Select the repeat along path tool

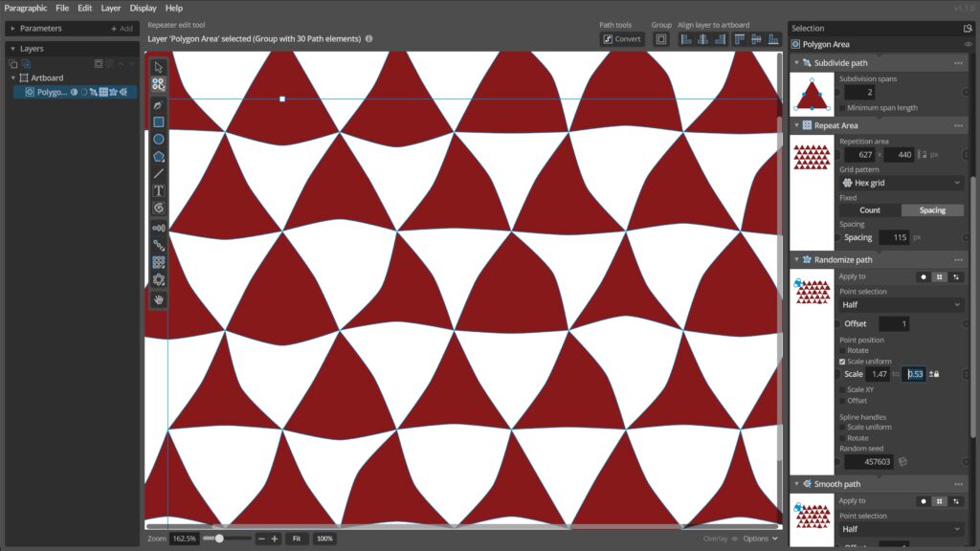click(159, 246)
